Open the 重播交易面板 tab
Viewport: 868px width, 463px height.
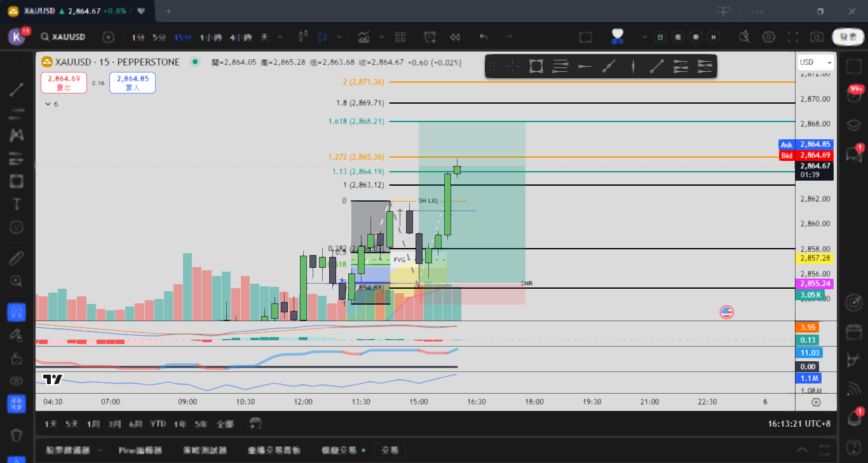click(x=274, y=450)
